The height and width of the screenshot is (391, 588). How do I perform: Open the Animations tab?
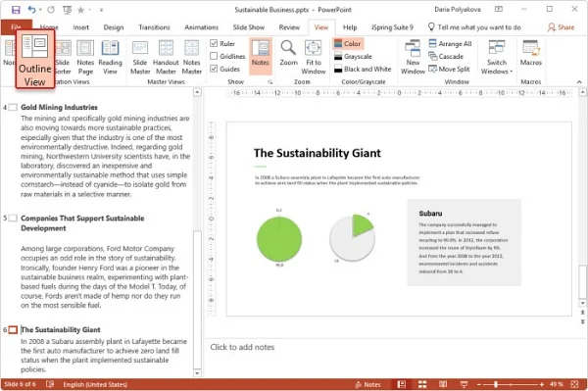pyautogui.click(x=201, y=27)
